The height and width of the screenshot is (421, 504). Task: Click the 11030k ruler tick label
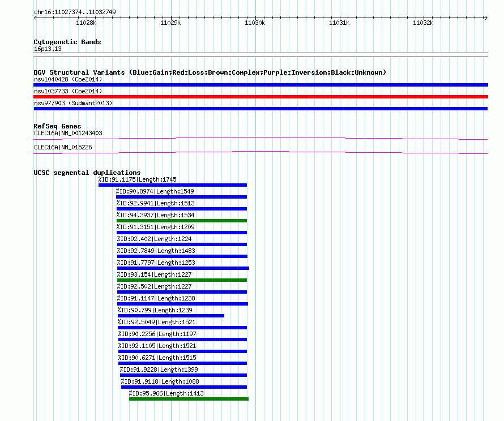[255, 23]
